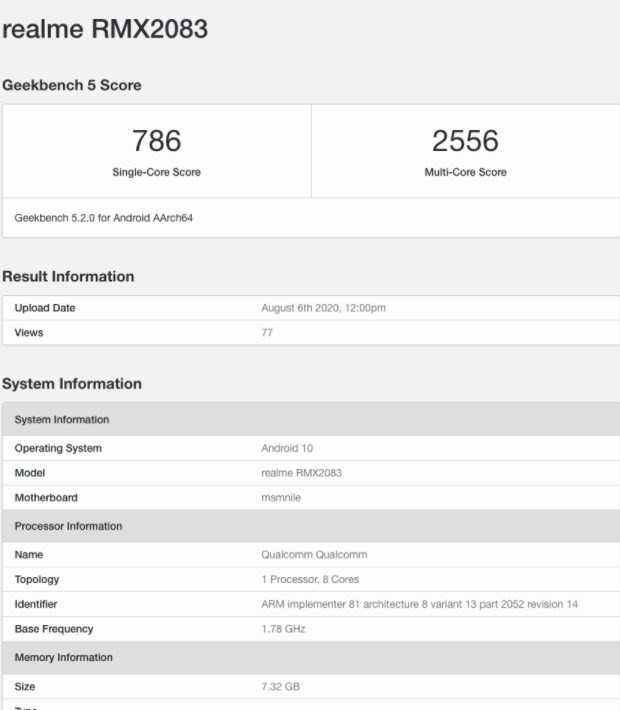The image size is (620, 710).
Task: Select the date August 6th 2020, 12:00pm
Action: click(323, 308)
